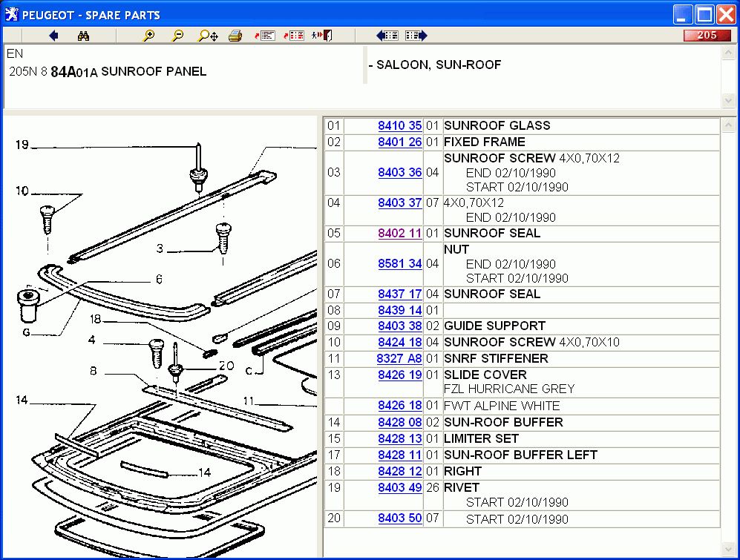This screenshot has height=560, width=740.
Task: Zoom in on the diagram
Action: click(148, 36)
